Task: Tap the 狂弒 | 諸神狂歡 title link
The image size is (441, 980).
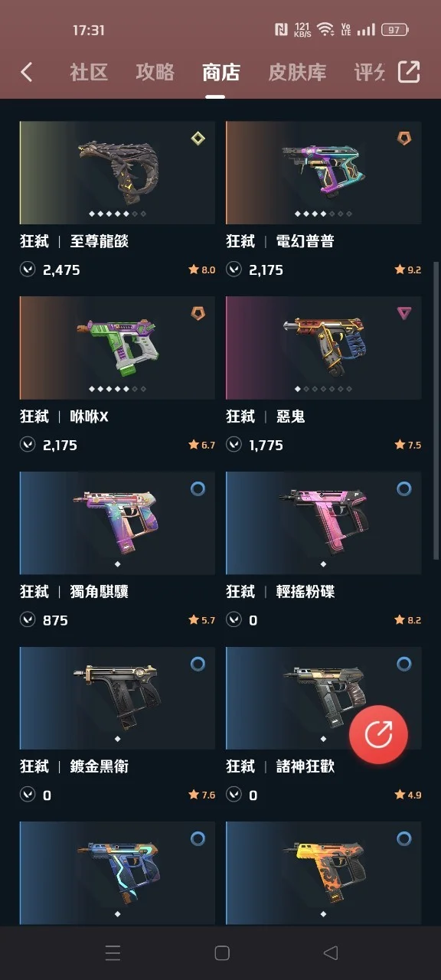Action: coord(280,766)
